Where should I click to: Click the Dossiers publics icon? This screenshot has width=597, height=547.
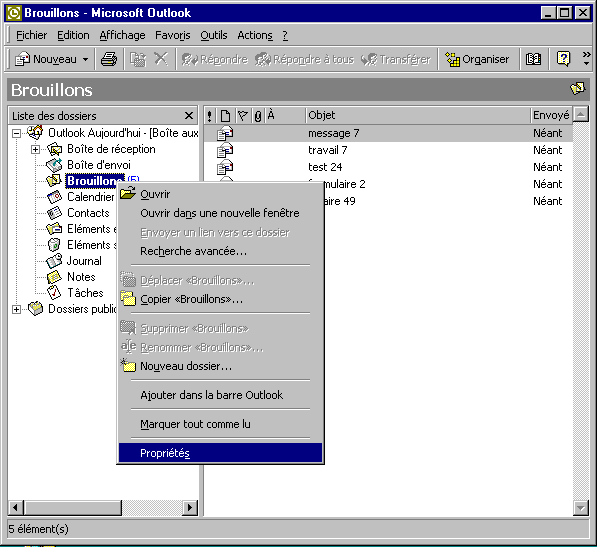click(x=35, y=309)
